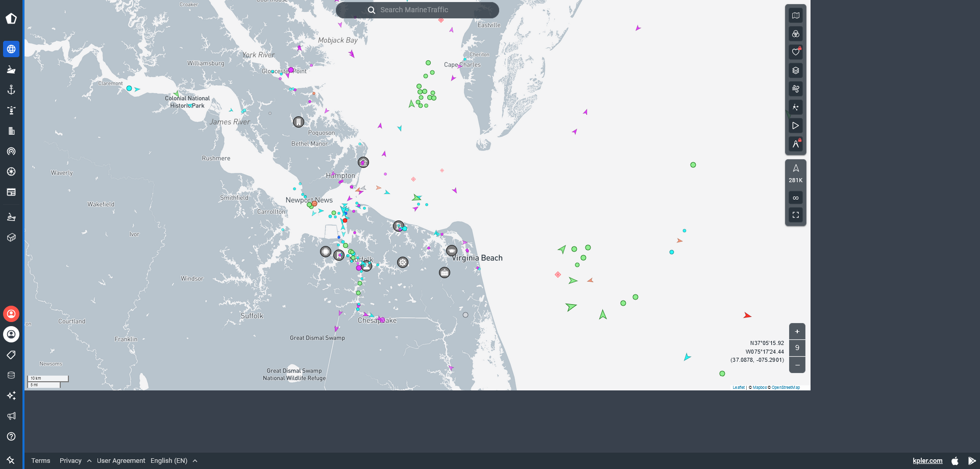
Task: Click the zoom level 9 indicator
Action: [797, 348]
